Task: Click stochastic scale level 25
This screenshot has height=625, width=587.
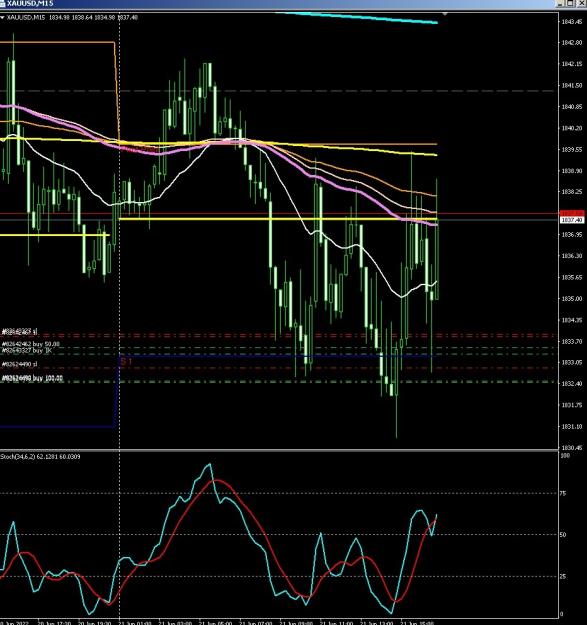Action: pos(563,576)
